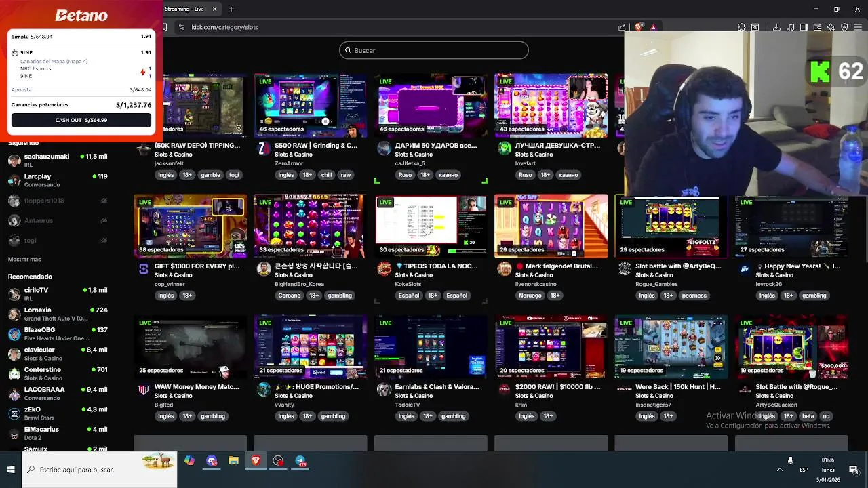
Task: Click the microphone icon in system tray
Action: point(790,460)
